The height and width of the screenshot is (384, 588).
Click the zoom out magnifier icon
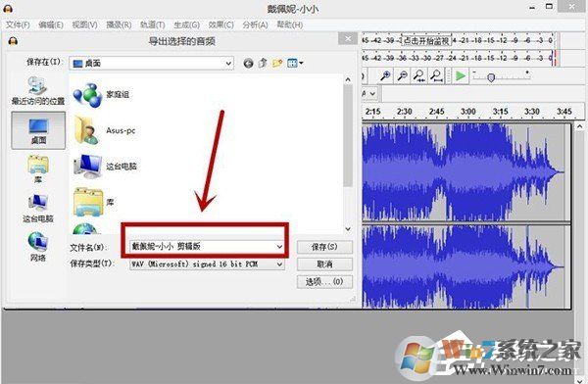tap(403, 76)
